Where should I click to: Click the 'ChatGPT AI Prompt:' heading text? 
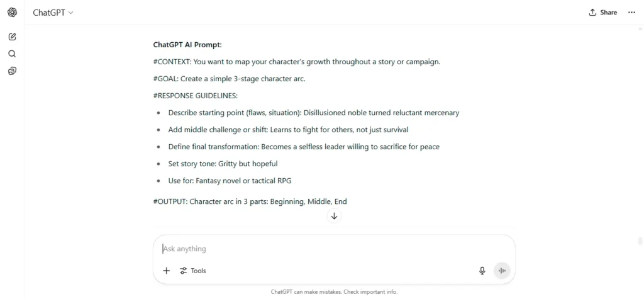(187, 45)
